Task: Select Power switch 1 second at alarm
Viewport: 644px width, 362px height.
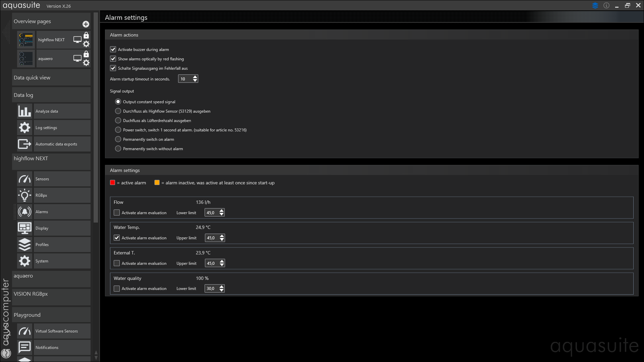Action: 118,130
